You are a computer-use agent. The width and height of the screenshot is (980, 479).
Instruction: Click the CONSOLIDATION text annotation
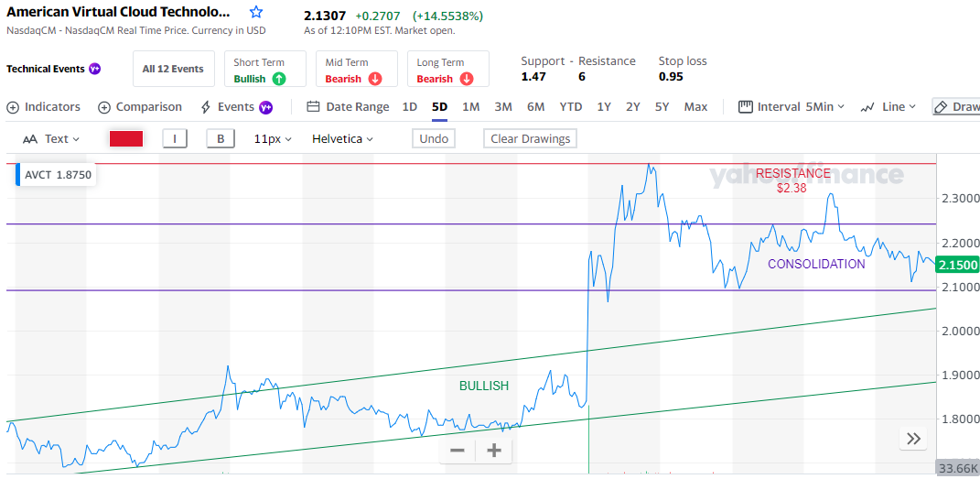pos(816,265)
